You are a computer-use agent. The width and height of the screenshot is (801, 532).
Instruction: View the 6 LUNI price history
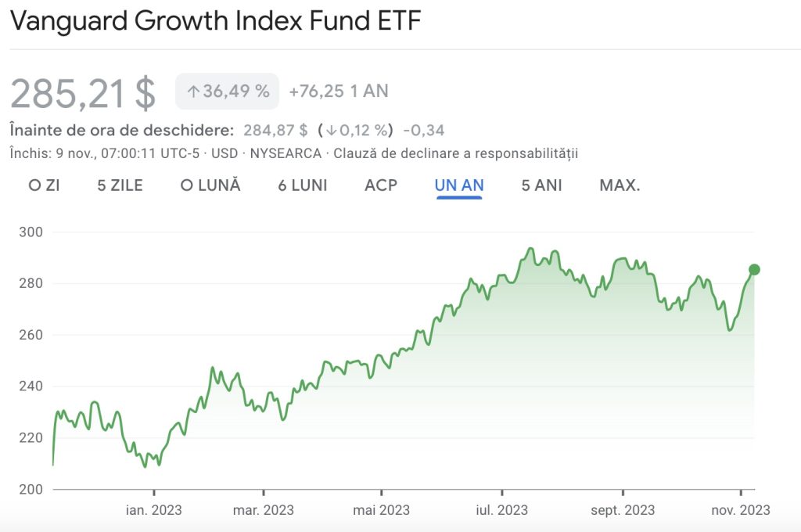pyautogui.click(x=302, y=185)
